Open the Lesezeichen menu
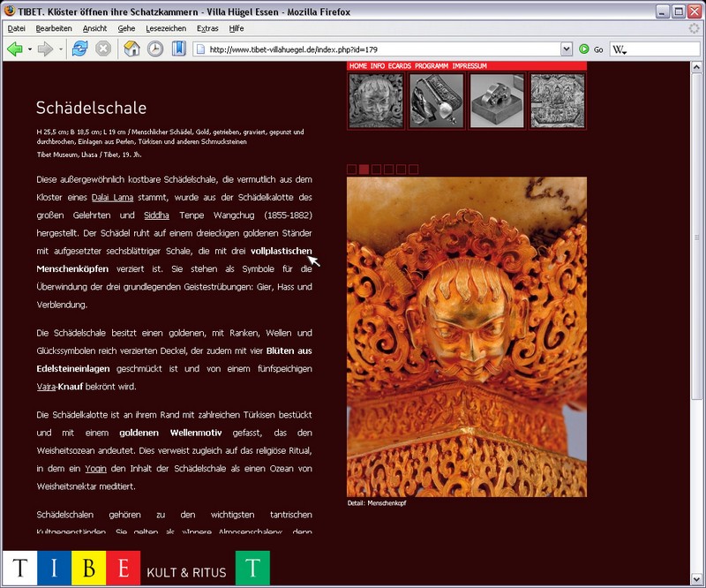The height and width of the screenshot is (588, 706). tap(166, 28)
